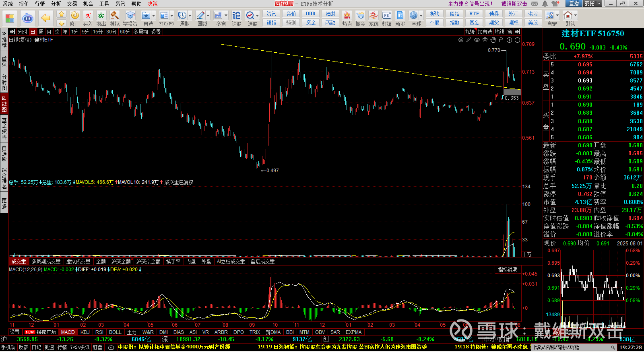The width and height of the screenshot is (644, 352).
Task: Click the ETF toolbar button
Action: click(x=474, y=14)
